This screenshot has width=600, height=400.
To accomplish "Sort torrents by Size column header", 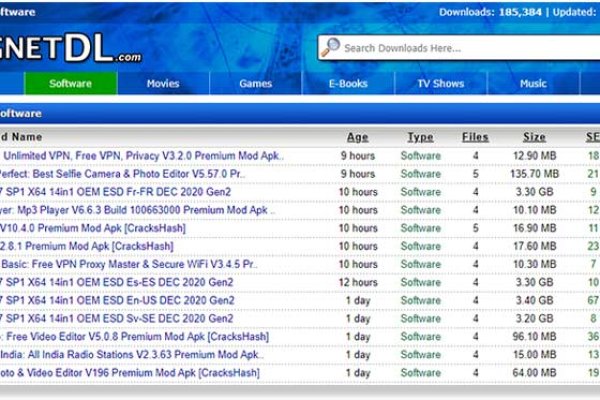I will coord(534,137).
